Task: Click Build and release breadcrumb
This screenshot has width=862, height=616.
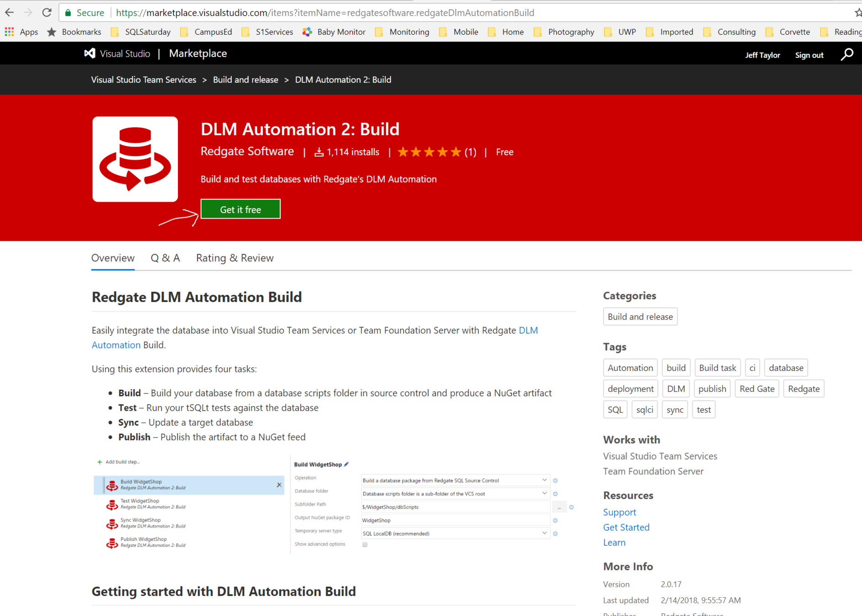Action: [246, 80]
